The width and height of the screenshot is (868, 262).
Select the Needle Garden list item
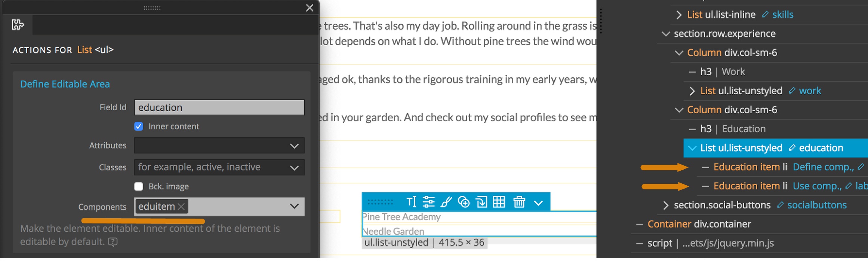click(393, 231)
